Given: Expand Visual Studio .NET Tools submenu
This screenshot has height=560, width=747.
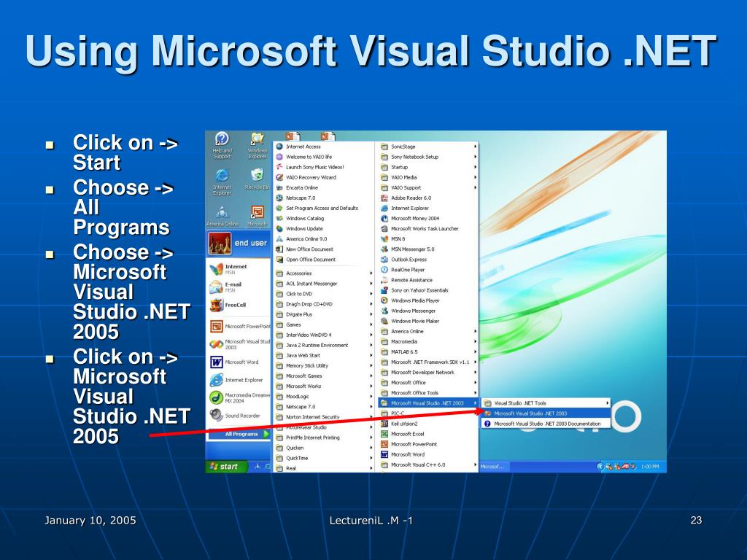Looking at the screenshot, I should tap(546, 402).
